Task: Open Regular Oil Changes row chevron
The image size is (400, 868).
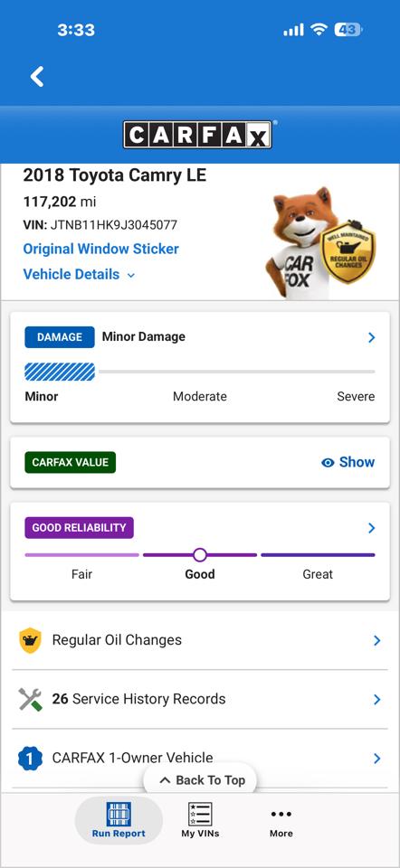Action: click(376, 640)
